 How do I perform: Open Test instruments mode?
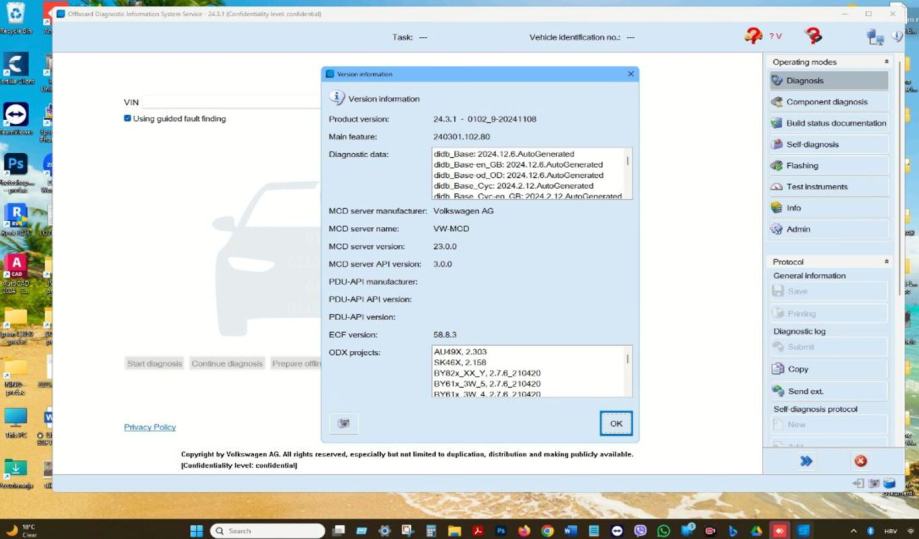coord(829,186)
